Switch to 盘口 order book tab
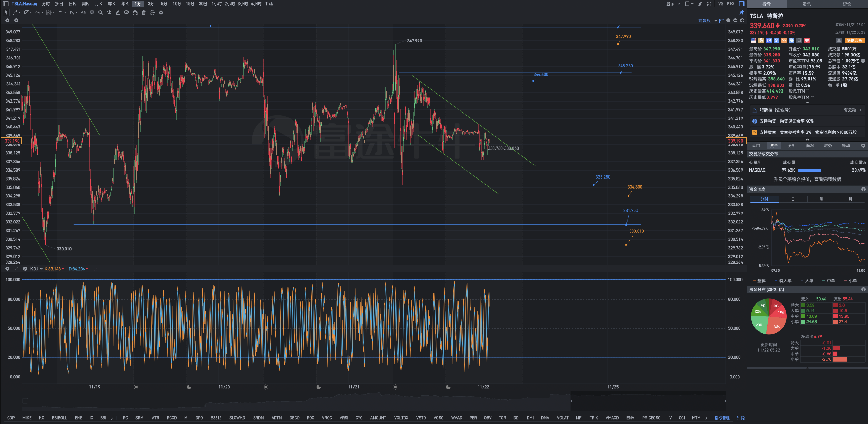 coord(756,146)
